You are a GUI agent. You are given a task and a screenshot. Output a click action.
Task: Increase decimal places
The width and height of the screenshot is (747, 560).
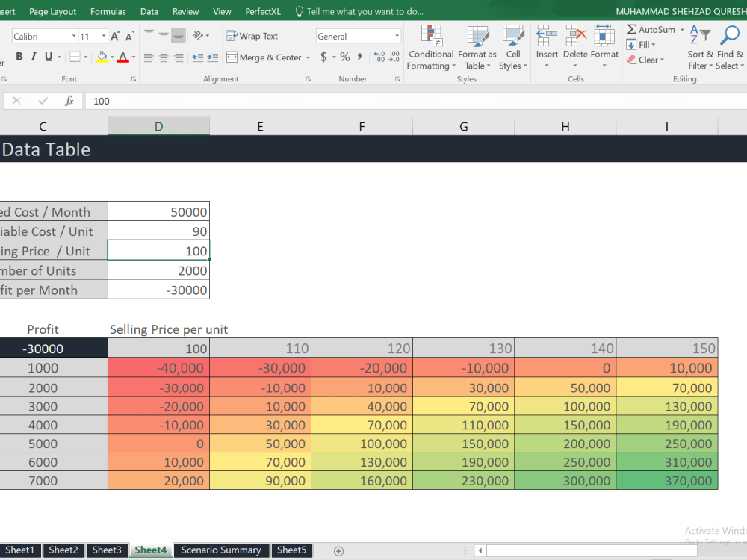pyautogui.click(x=379, y=57)
